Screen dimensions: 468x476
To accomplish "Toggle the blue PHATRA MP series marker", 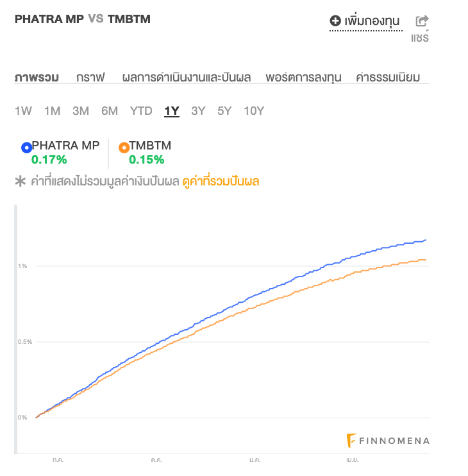I will coord(26,148).
